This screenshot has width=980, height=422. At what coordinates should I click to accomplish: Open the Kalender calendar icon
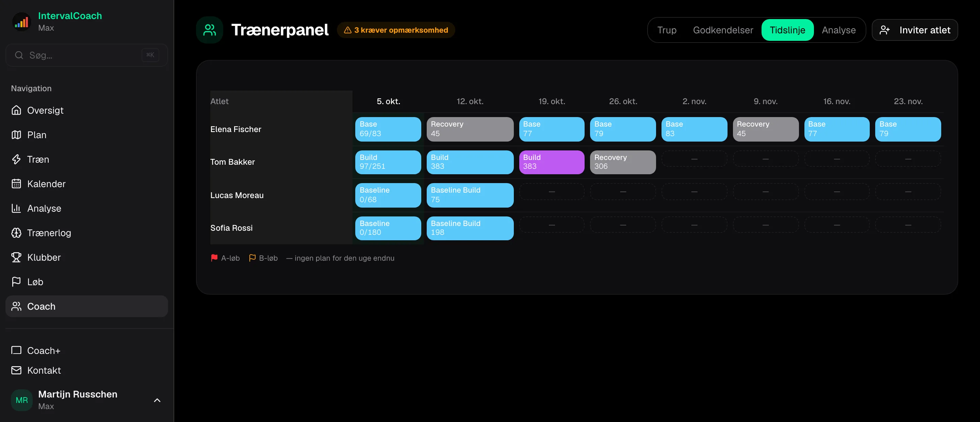16,184
